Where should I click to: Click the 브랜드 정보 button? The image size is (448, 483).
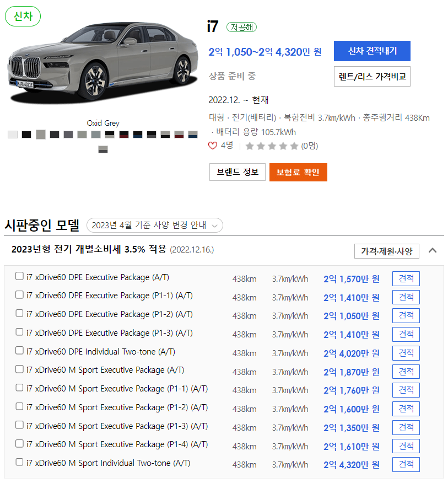pyautogui.click(x=237, y=172)
